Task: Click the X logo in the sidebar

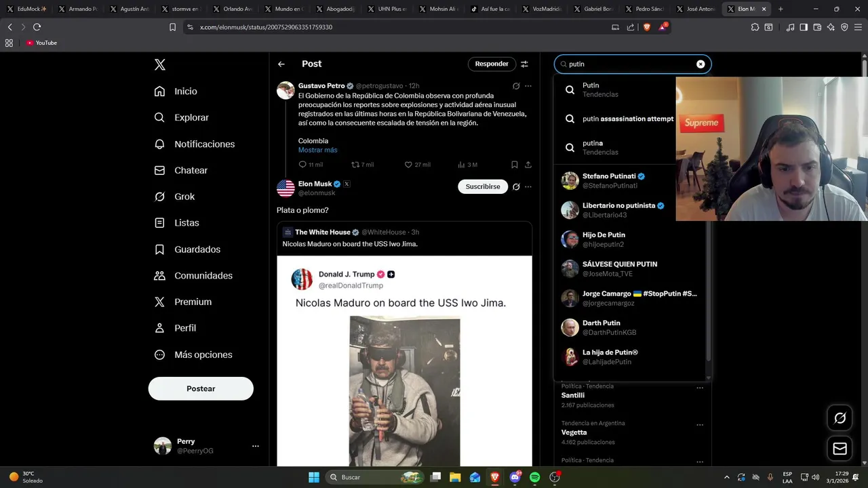Action: coord(159,64)
